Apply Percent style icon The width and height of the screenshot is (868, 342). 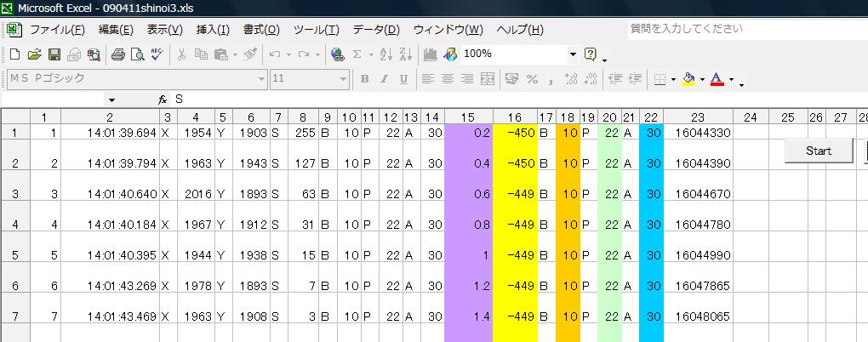(x=532, y=79)
